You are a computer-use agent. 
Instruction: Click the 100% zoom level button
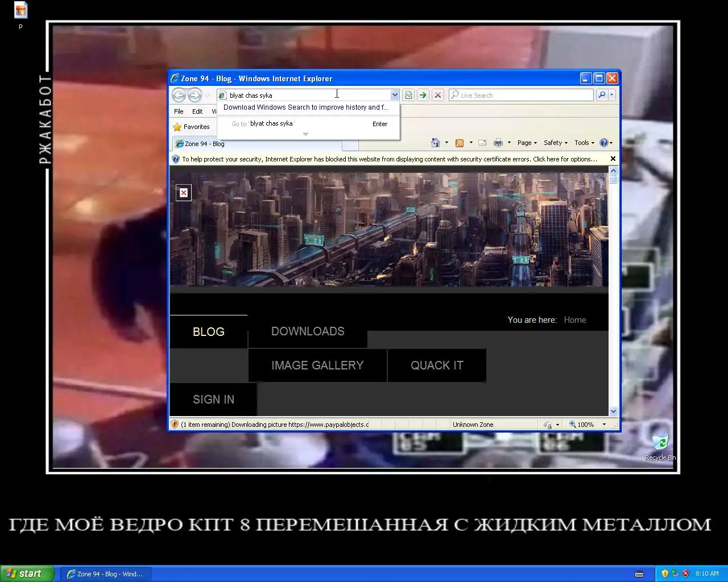[x=582, y=425]
